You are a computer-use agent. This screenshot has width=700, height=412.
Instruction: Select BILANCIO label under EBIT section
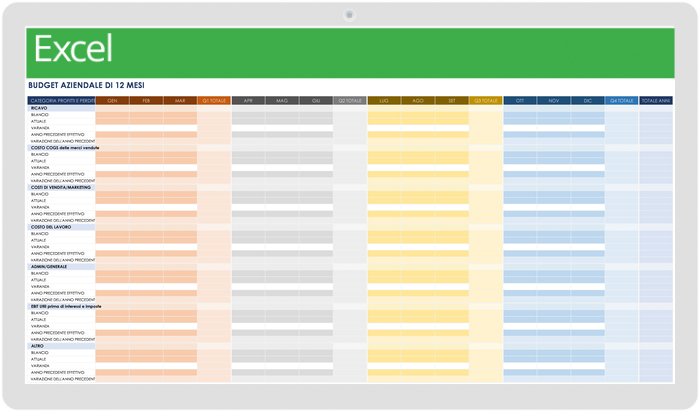coord(39,313)
